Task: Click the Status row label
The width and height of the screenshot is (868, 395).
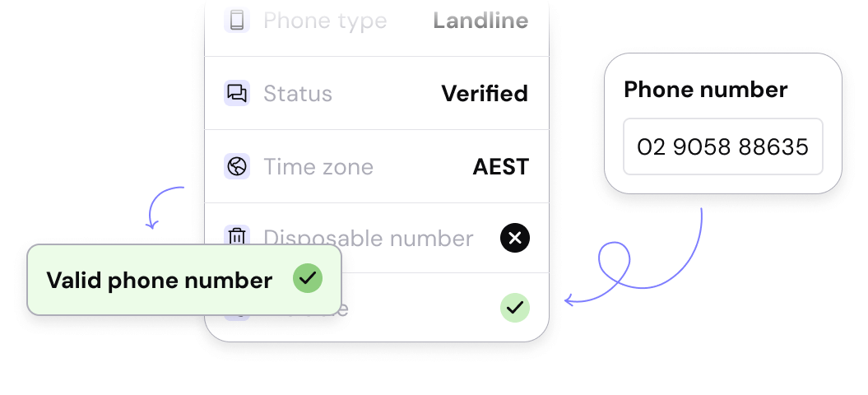Action: (x=298, y=93)
